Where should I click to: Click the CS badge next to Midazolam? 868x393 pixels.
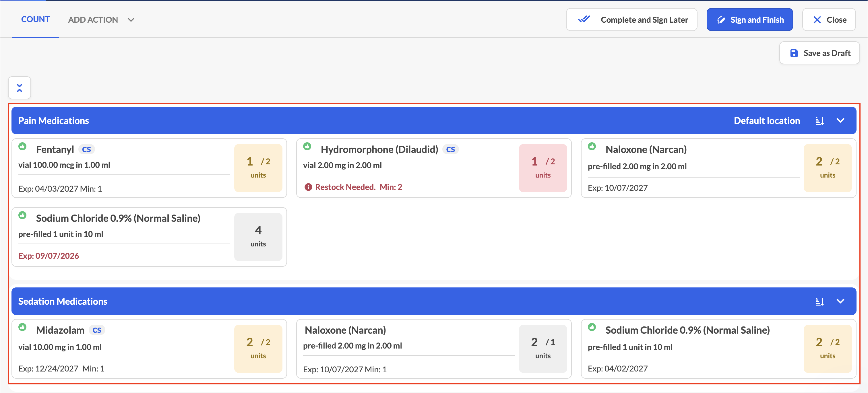[97, 330]
